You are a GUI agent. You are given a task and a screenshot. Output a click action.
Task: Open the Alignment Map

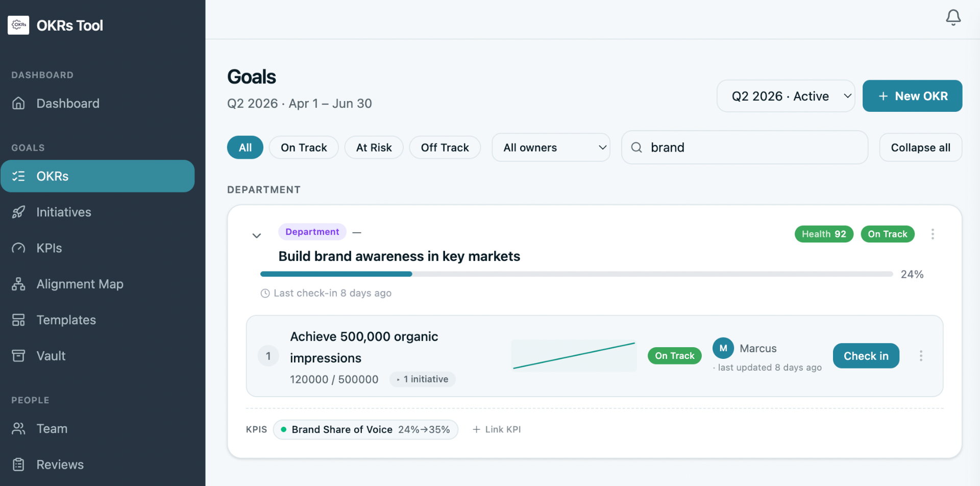[80, 284]
